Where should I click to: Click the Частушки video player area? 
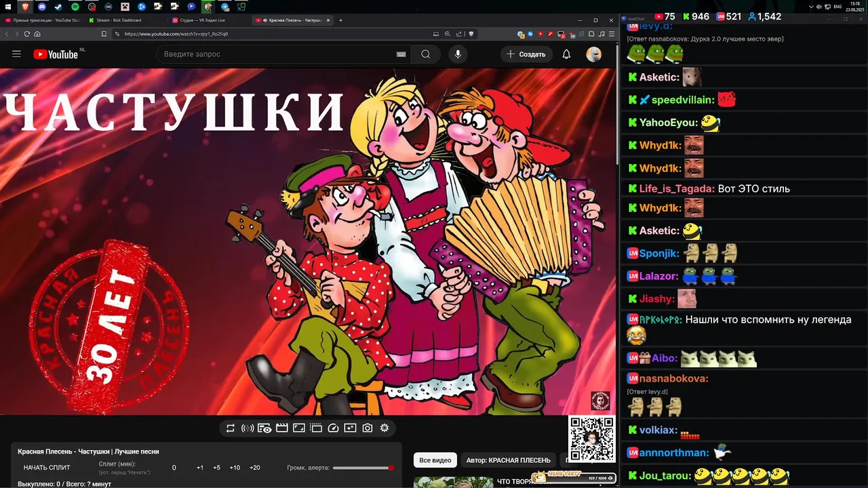pyautogui.click(x=309, y=241)
